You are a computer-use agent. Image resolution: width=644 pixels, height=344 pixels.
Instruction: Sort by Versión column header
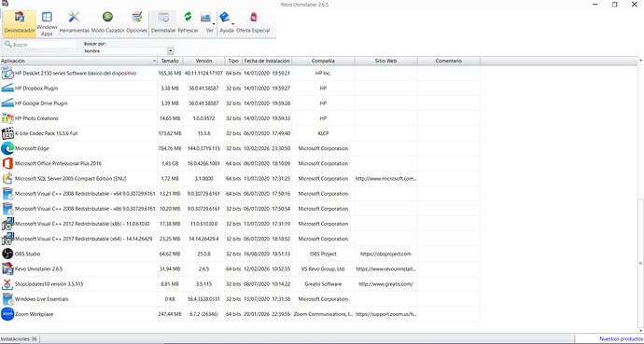point(203,61)
